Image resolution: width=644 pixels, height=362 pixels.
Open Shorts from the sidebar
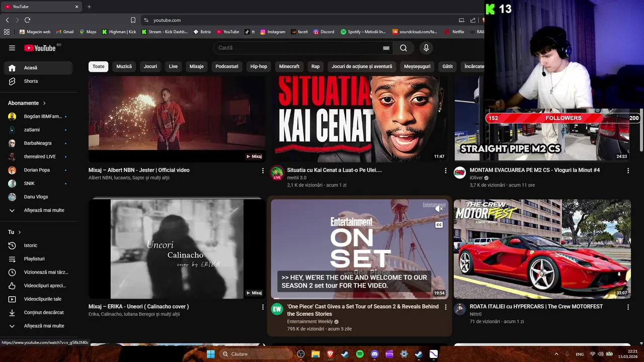pos(38,81)
